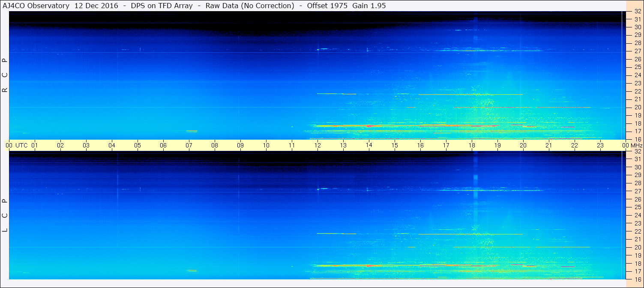The image size is (644, 288).
Task: Click the 27 MHz label on RCP scale
Action: [x=638, y=51]
